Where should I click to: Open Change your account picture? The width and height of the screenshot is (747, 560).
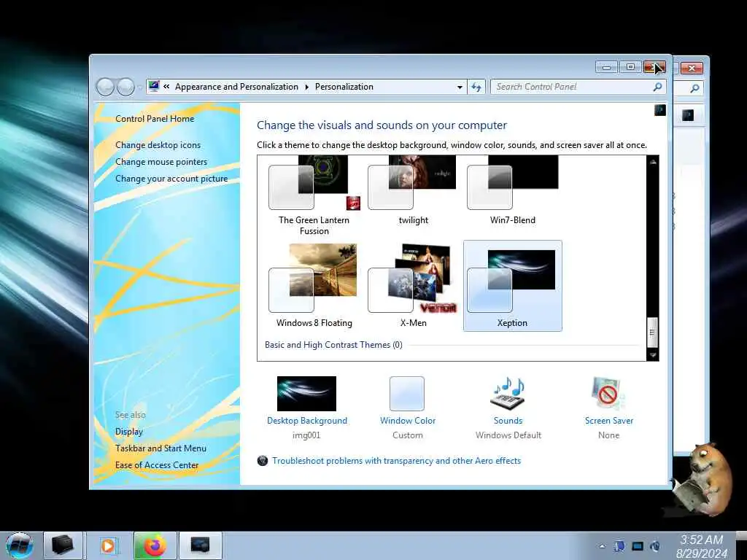coord(171,179)
